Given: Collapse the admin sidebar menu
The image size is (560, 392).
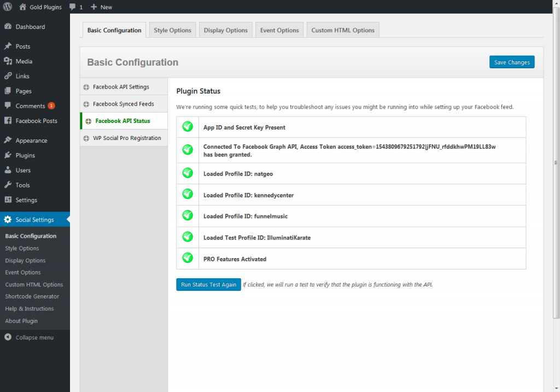Looking at the screenshot, I should 34,337.
